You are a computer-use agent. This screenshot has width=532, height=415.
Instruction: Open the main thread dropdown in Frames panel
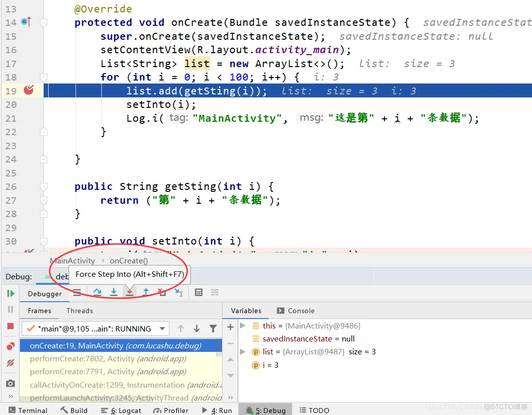[x=162, y=329]
